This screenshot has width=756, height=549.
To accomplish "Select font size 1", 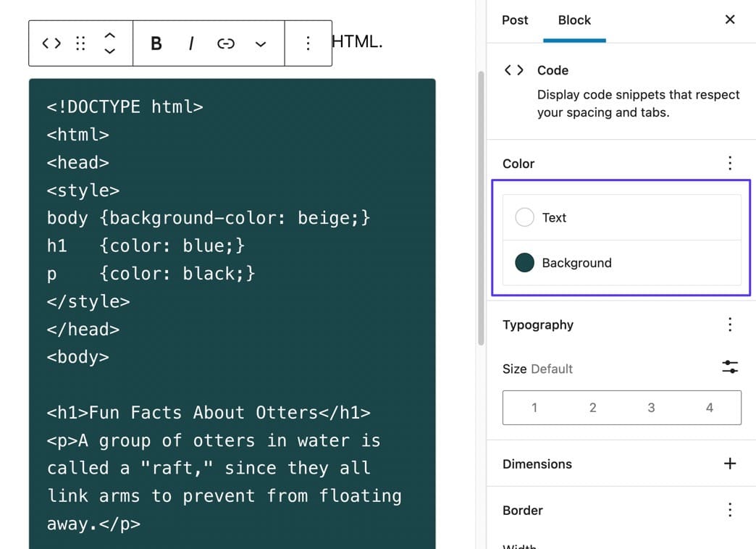I will tap(534, 408).
